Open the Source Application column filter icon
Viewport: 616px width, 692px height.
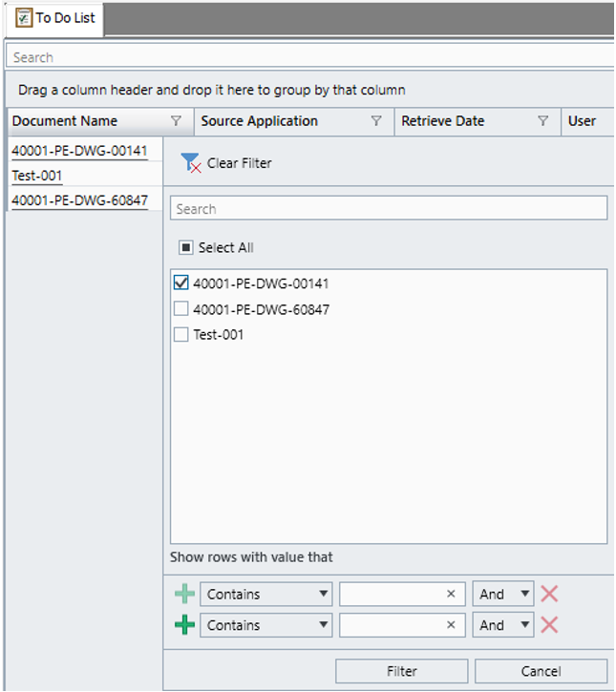pyautogui.click(x=376, y=121)
